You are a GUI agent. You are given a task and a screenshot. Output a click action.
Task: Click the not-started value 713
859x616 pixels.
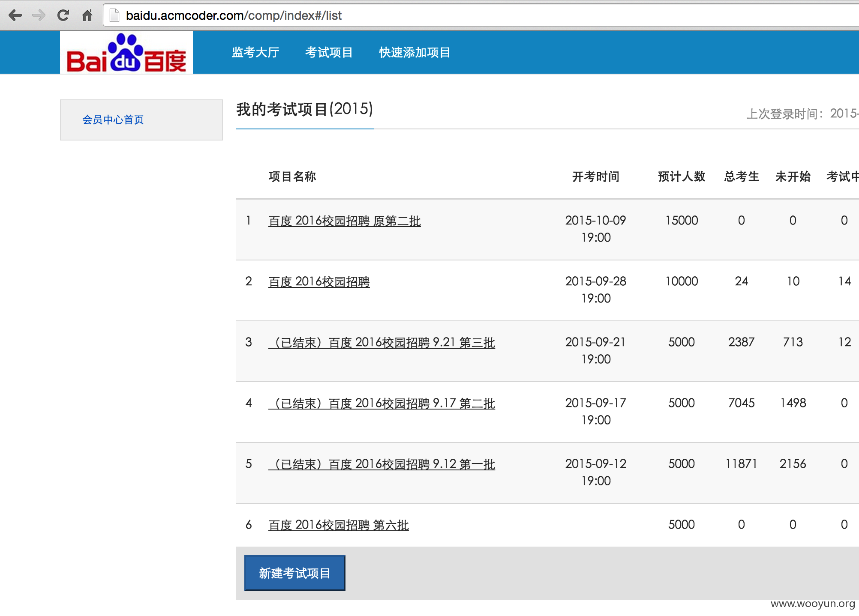click(793, 342)
